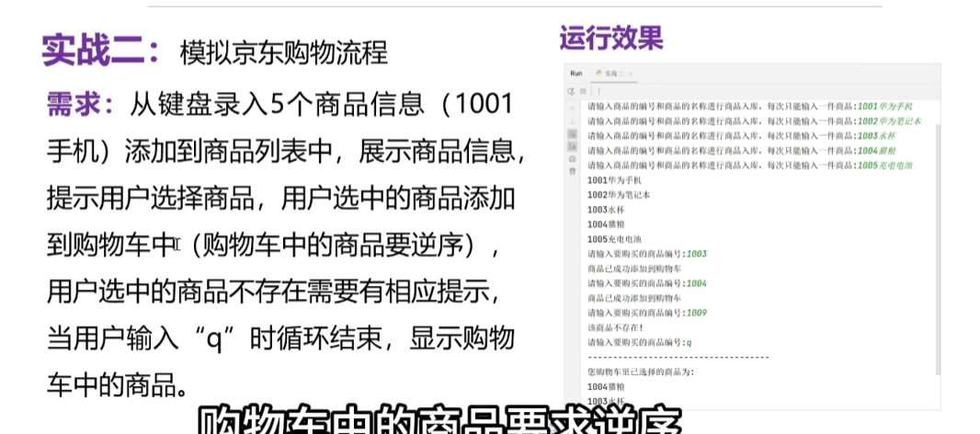Screen dimensions: 980x434
Task: Close the 实战二 run tab
Action: [631, 74]
